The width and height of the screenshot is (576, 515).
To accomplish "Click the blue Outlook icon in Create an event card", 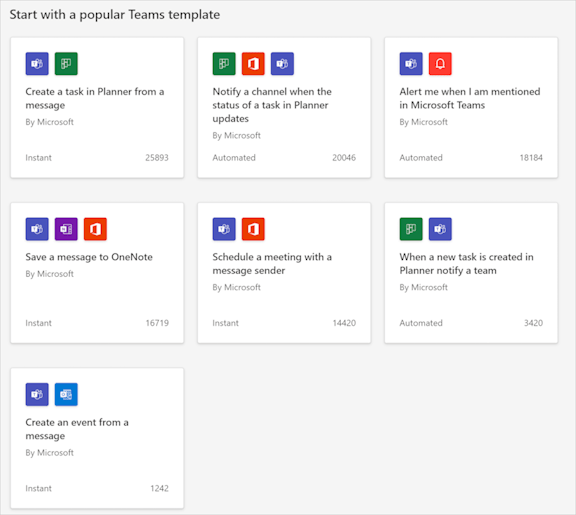I will [x=66, y=394].
